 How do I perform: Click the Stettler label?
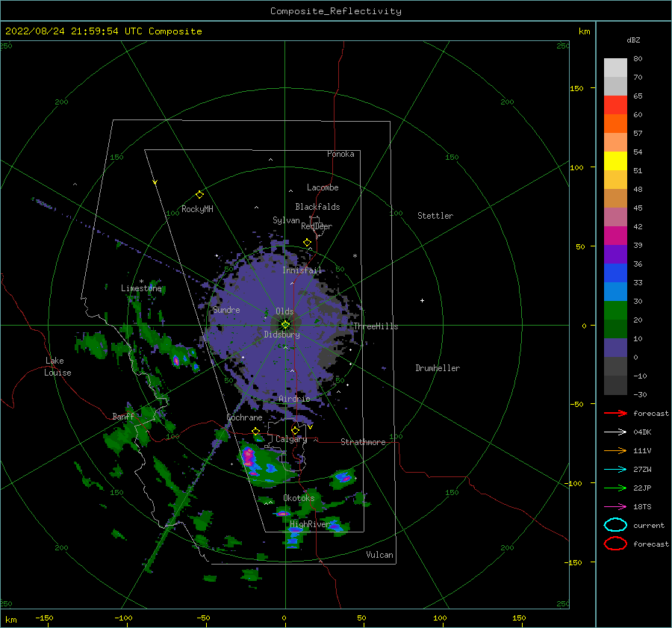[435, 216]
